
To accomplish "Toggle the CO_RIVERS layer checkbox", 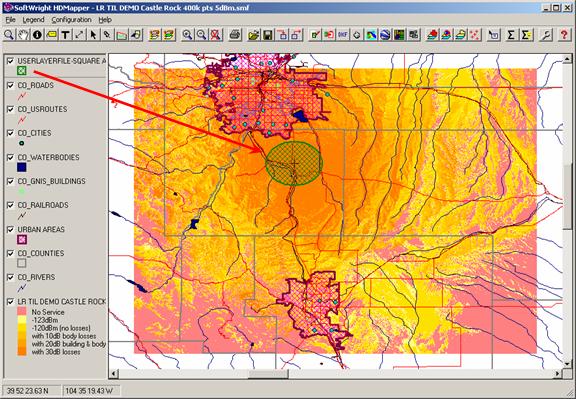I will [x=11, y=277].
